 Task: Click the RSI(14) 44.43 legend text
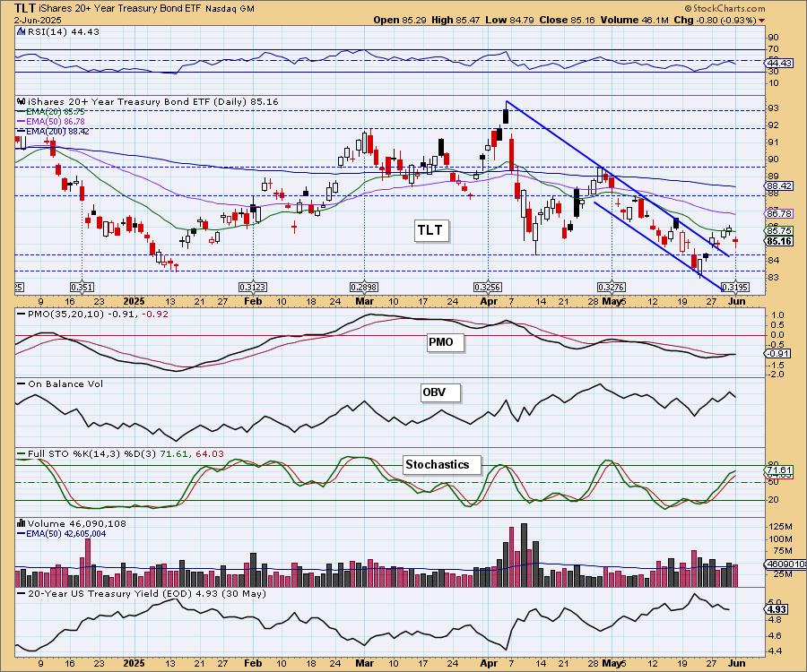[x=63, y=31]
